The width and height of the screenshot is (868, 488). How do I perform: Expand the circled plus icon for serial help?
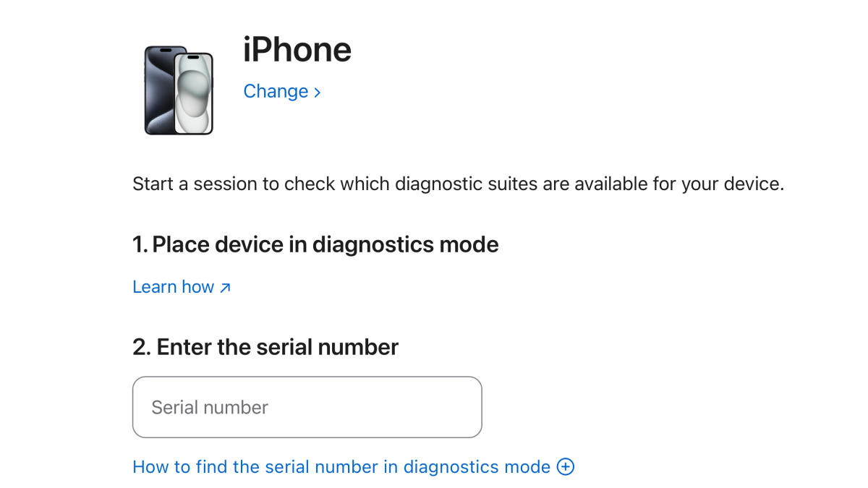(x=566, y=467)
